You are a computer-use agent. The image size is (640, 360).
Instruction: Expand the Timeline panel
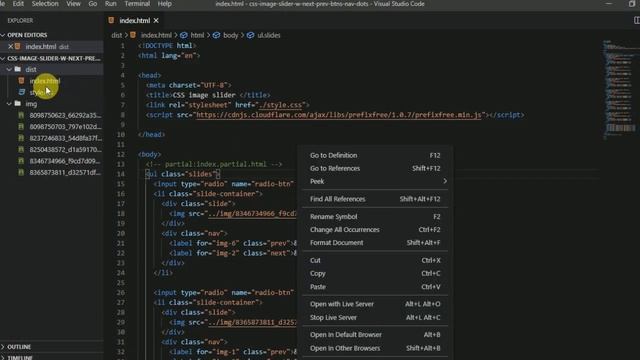pyautogui.click(x=20, y=358)
